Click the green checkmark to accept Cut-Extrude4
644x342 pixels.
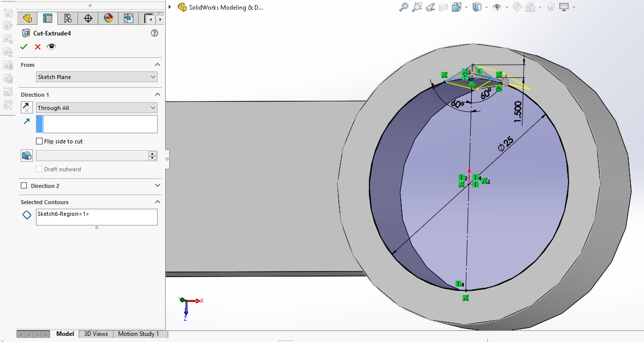[23, 47]
